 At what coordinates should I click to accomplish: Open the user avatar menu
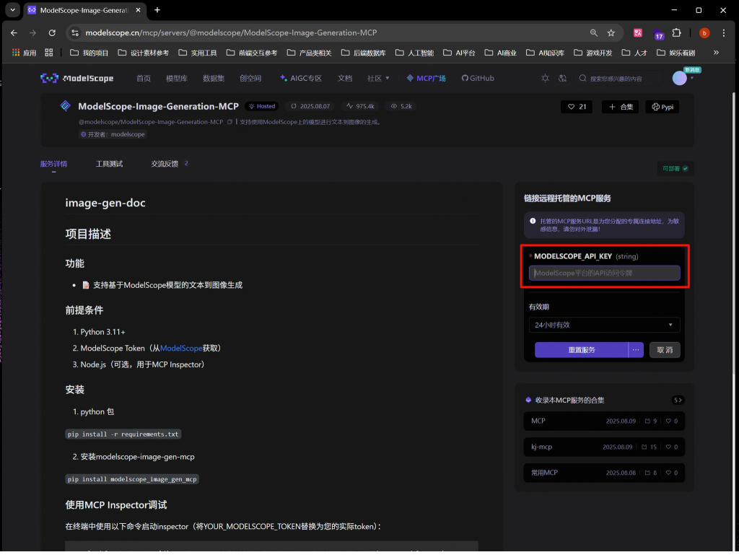point(679,78)
